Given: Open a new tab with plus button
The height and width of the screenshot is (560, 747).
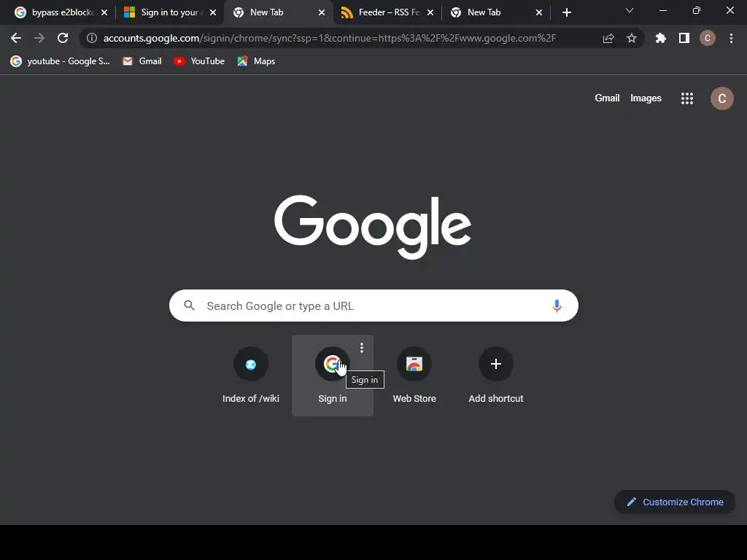Looking at the screenshot, I should coord(566,12).
